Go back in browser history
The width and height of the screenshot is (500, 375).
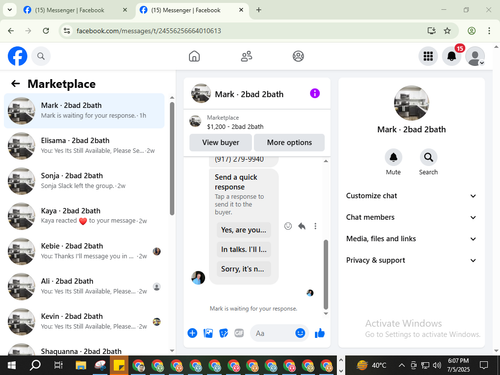pyautogui.click(x=11, y=31)
